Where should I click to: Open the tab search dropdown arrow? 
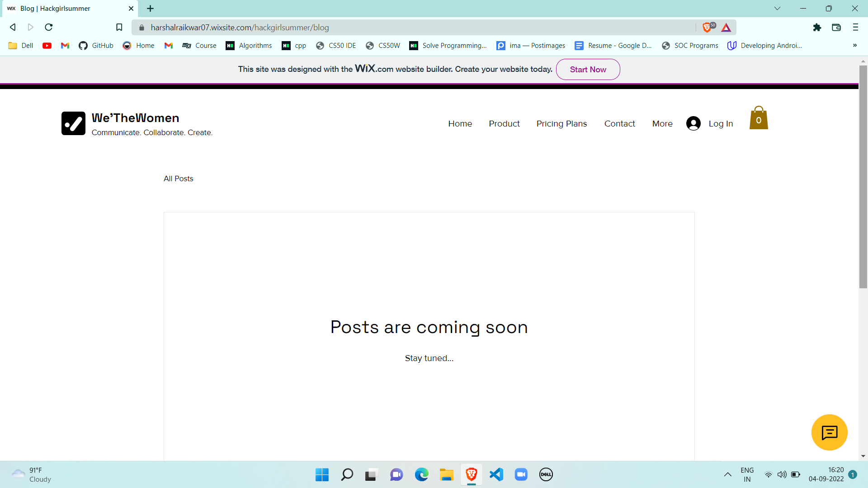(x=777, y=9)
